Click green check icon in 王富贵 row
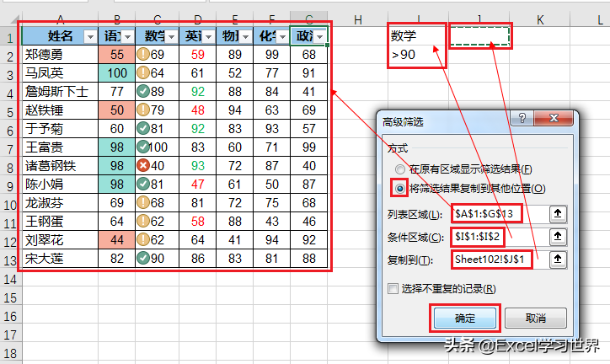Viewport: 610px width, 364px height. click(x=143, y=147)
